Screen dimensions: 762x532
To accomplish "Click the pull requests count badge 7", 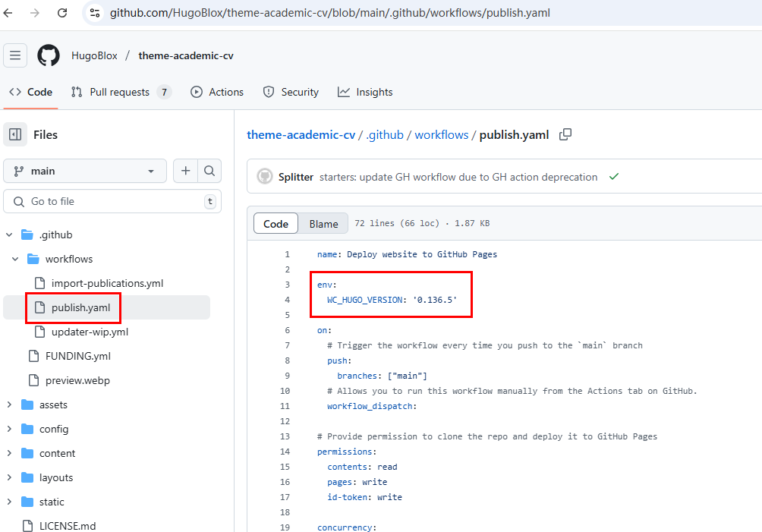I will 164,92.
